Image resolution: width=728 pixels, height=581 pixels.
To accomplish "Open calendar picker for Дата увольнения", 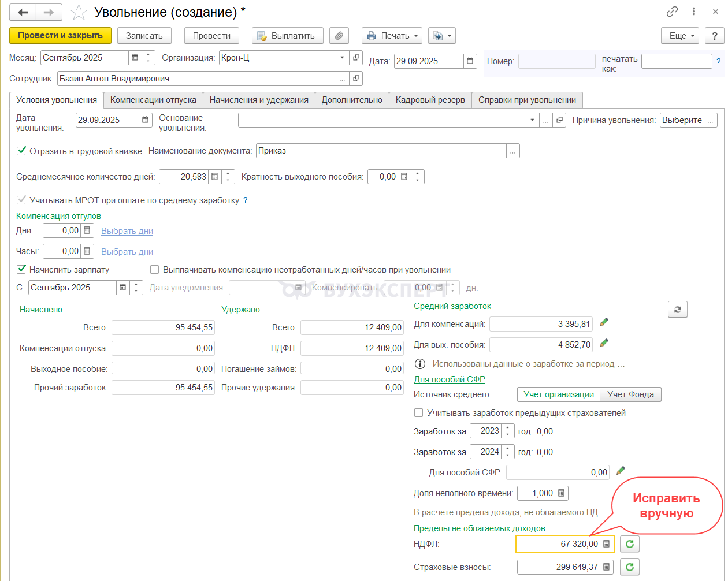I will (145, 120).
